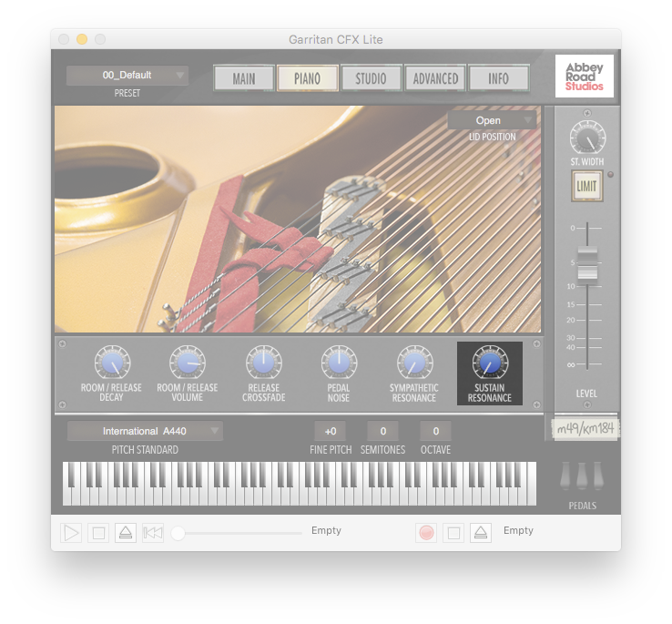Click the red record button

tap(426, 533)
